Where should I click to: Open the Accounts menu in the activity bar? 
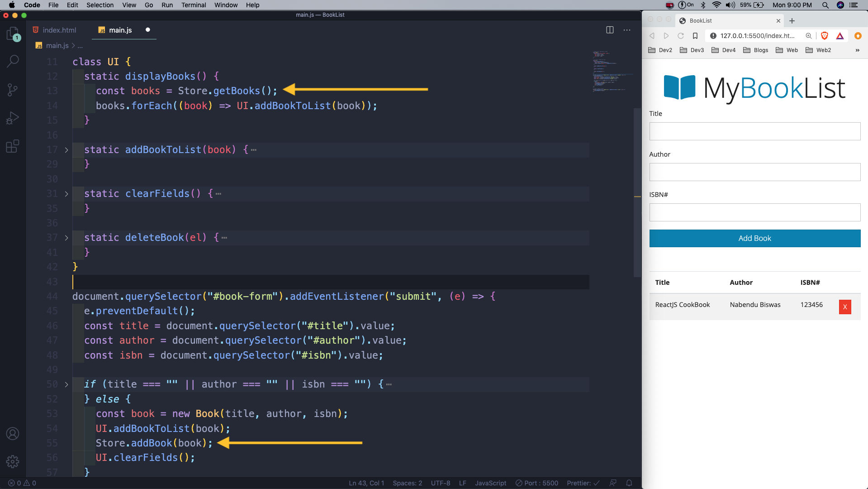(13, 434)
